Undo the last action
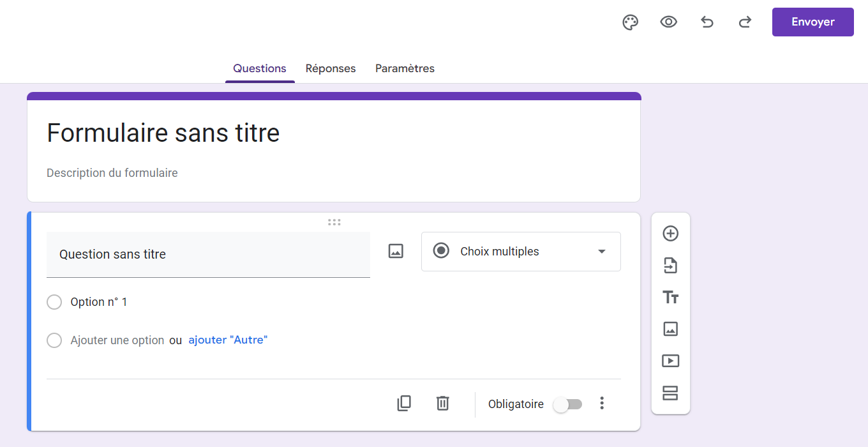The width and height of the screenshot is (868, 447). tap(707, 22)
